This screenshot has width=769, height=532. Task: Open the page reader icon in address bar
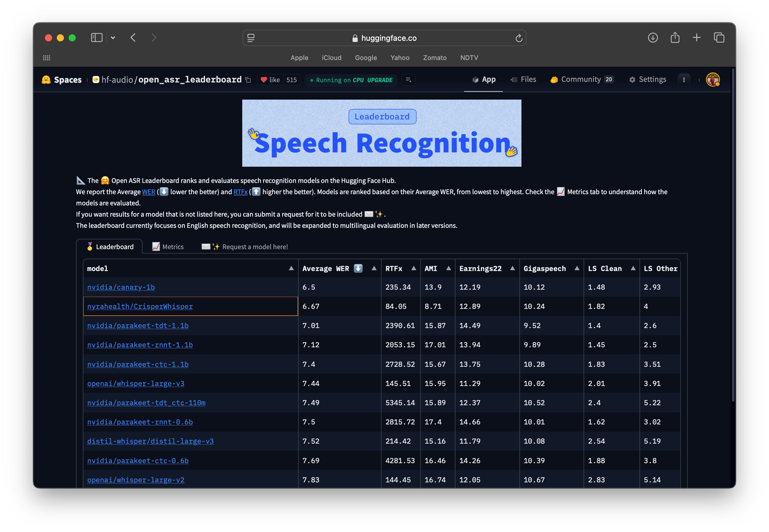click(251, 38)
